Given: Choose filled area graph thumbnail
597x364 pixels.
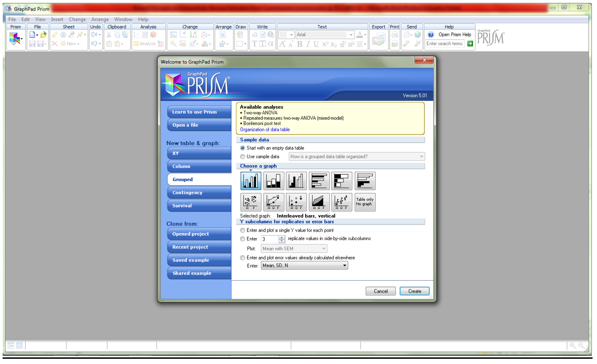Looking at the screenshot, I should (319, 202).
